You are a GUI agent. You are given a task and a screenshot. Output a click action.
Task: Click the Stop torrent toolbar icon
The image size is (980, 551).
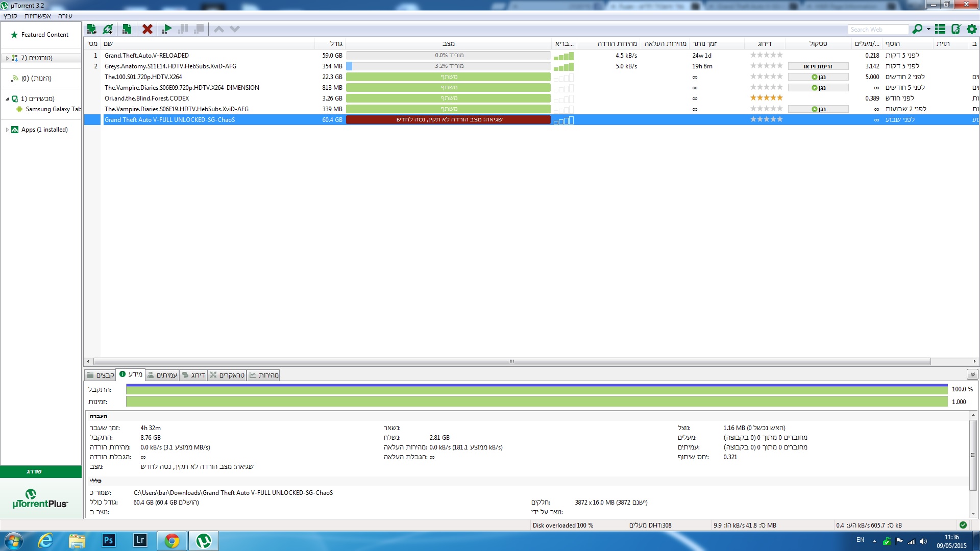point(199,29)
